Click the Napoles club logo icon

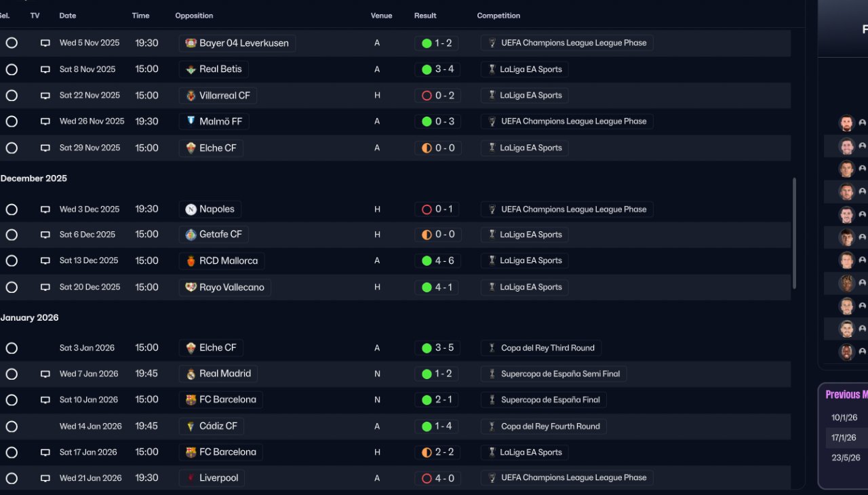tap(191, 210)
